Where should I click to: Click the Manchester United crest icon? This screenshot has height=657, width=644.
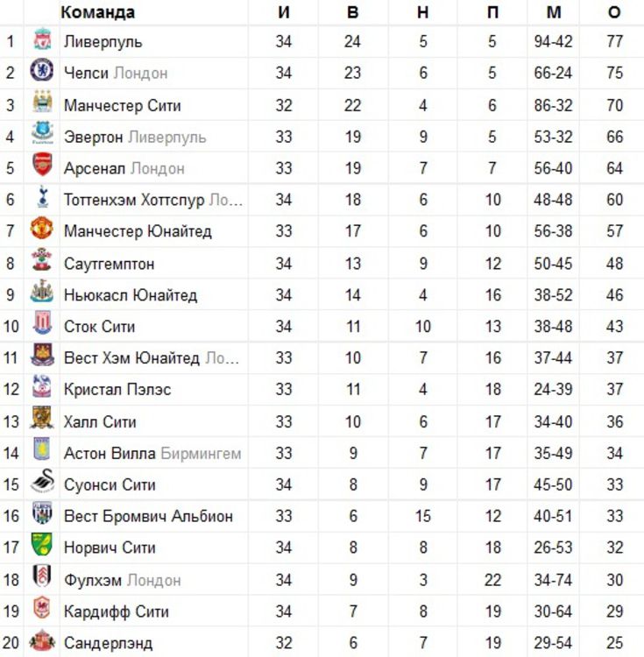tap(42, 228)
